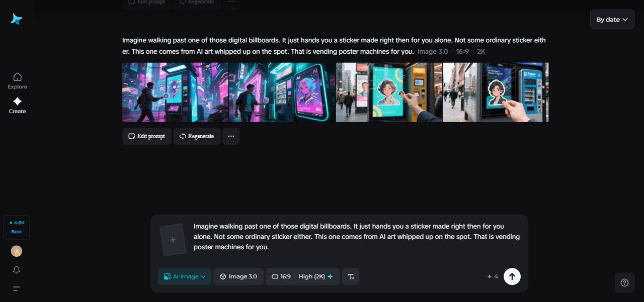Open notifications bell
Image resolution: width=644 pixels, height=302 pixels.
tap(17, 270)
